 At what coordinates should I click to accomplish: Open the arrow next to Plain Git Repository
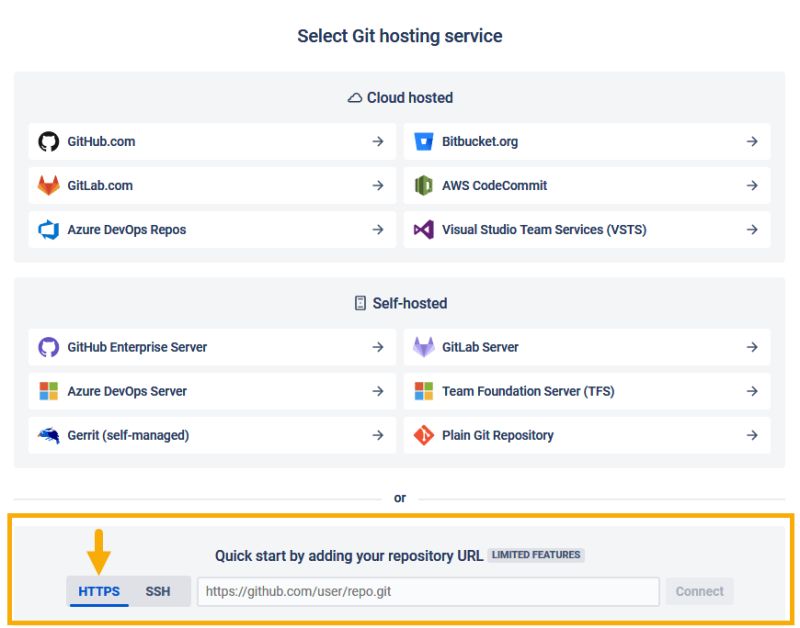click(752, 435)
